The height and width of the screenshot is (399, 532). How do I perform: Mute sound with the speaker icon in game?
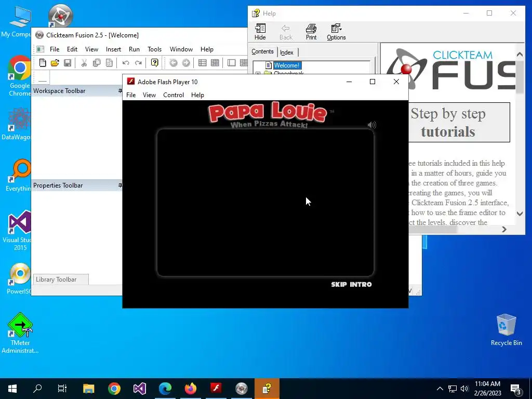pyautogui.click(x=372, y=125)
